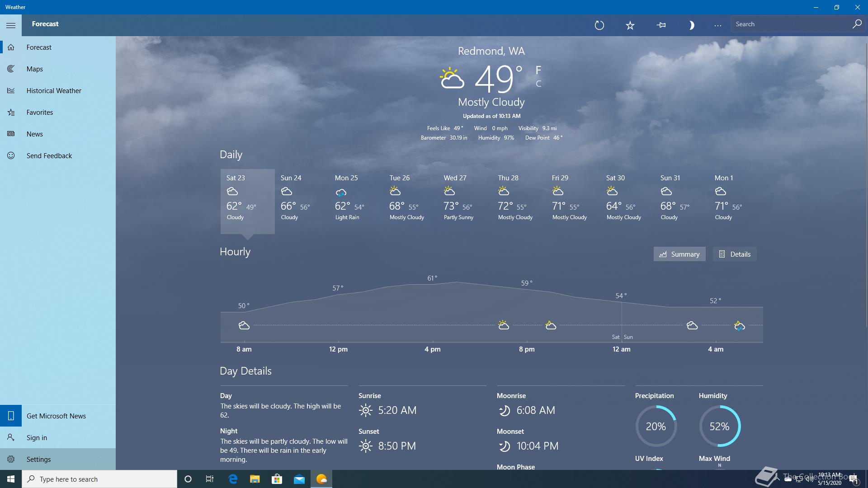
Task: Open File Explorer from taskbar
Action: coord(255,479)
